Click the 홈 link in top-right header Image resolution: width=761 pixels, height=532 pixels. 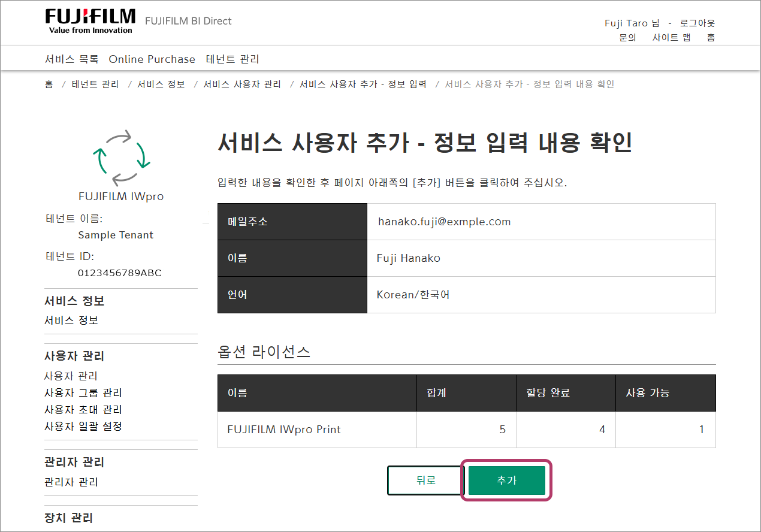(711, 38)
